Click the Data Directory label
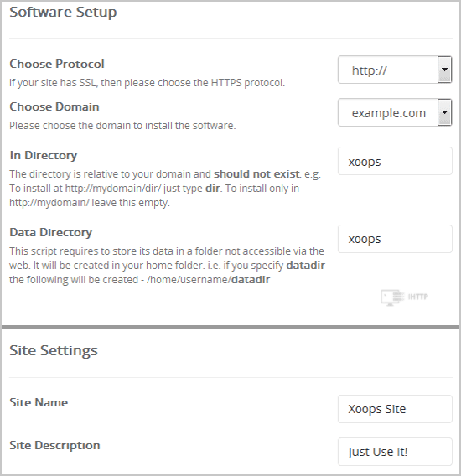This screenshot has width=461, height=476. (x=51, y=232)
